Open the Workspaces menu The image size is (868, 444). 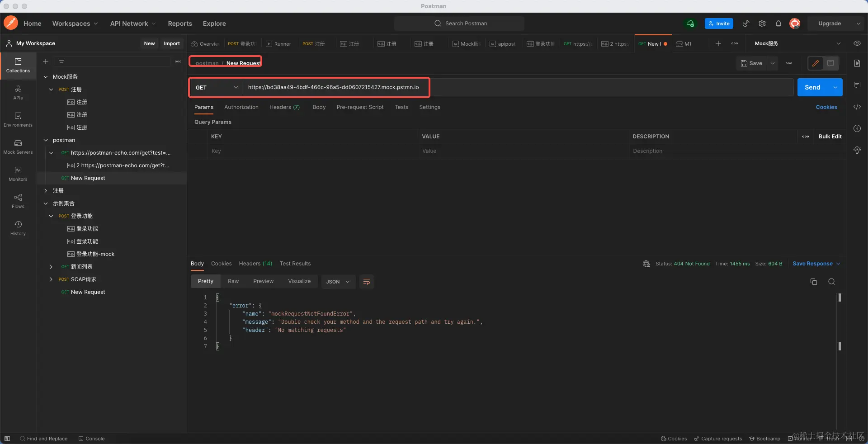(75, 24)
